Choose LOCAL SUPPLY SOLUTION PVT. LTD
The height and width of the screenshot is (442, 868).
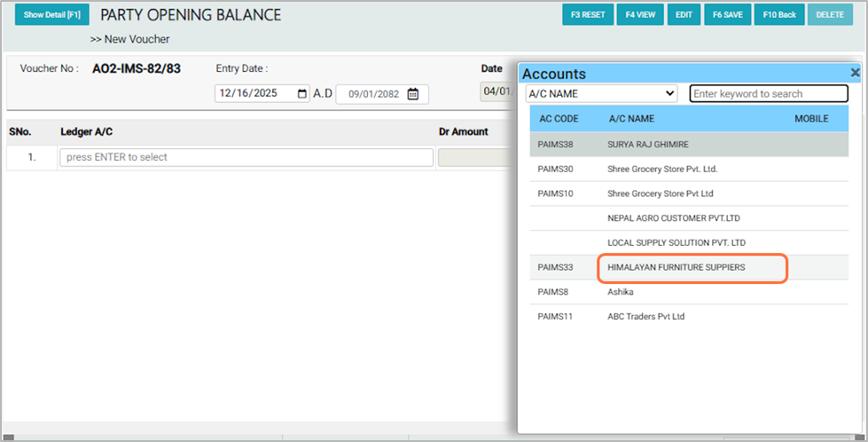click(676, 242)
